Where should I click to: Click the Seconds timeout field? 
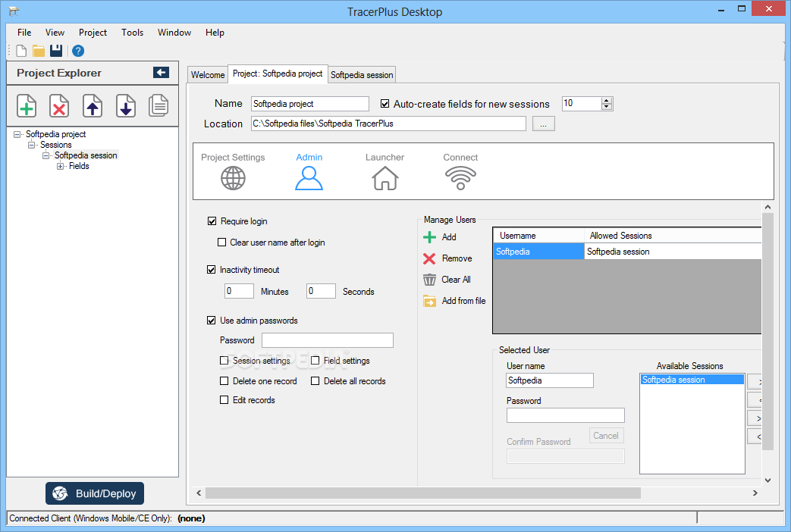321,291
